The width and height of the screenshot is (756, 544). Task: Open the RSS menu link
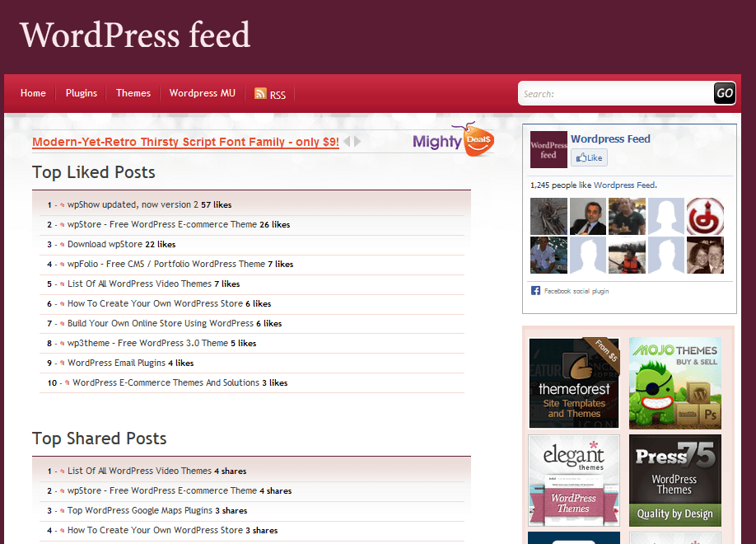278,95
